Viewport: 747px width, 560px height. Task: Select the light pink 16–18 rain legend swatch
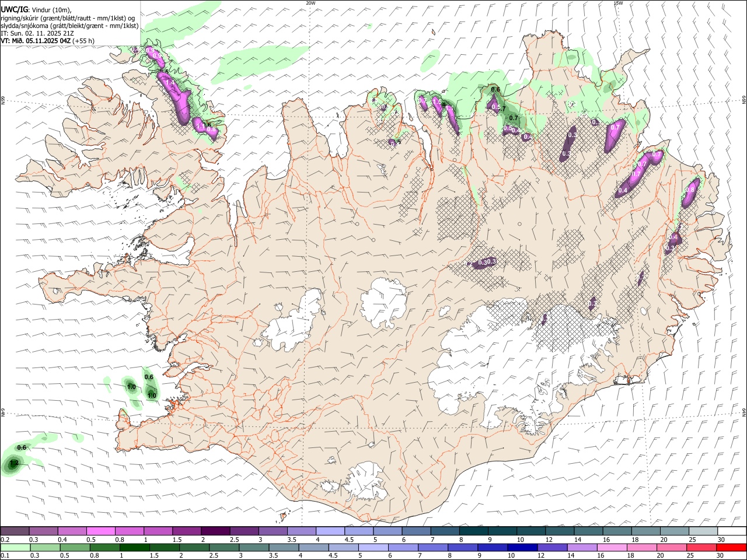[x=612, y=547]
